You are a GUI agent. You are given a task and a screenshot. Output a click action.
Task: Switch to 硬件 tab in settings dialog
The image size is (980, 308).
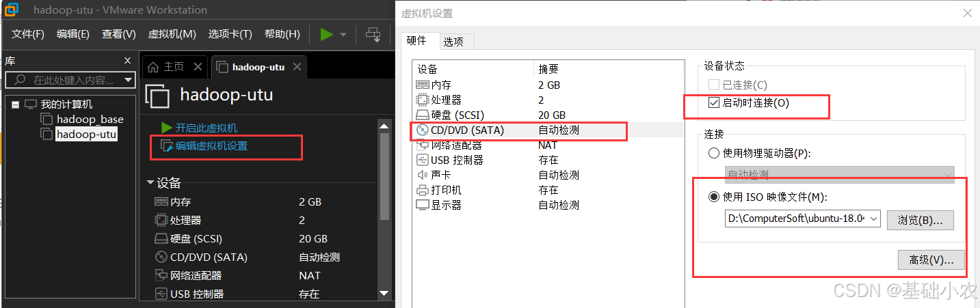click(416, 41)
